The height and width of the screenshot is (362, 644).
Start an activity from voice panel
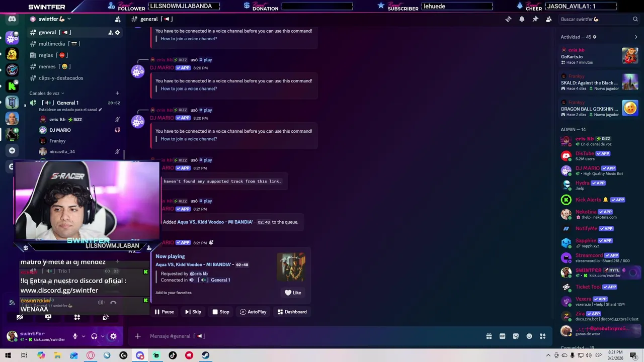(77, 317)
